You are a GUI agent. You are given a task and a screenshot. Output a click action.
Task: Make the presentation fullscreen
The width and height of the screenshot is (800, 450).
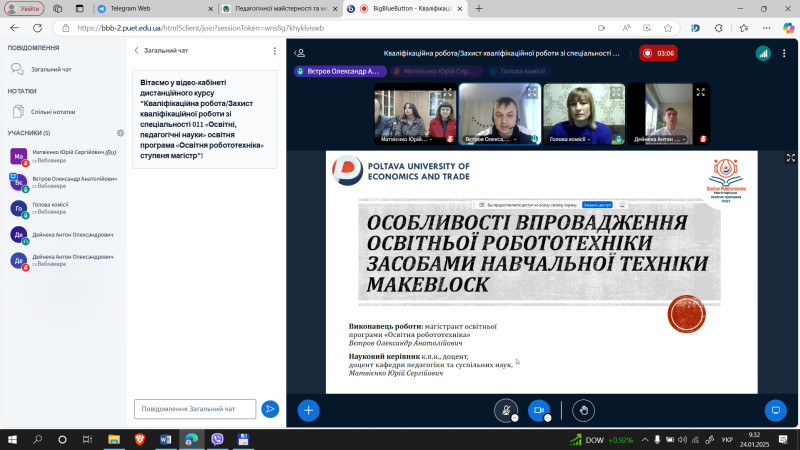point(790,158)
